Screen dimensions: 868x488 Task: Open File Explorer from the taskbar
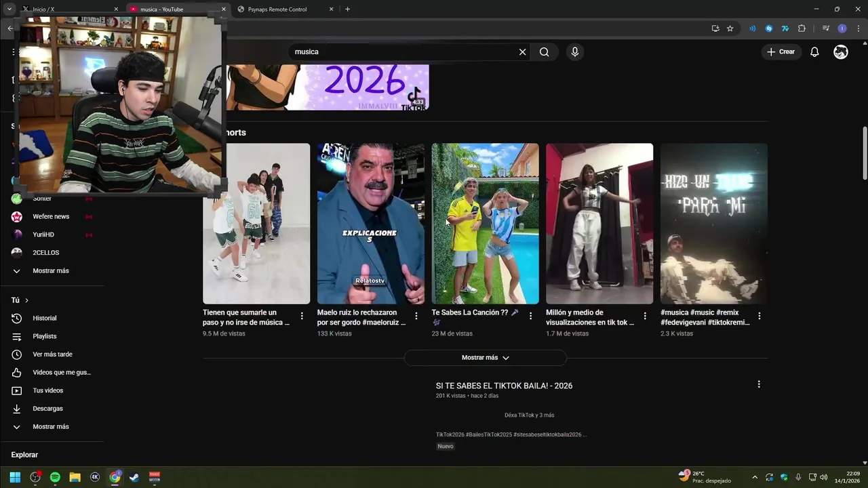tap(75, 477)
